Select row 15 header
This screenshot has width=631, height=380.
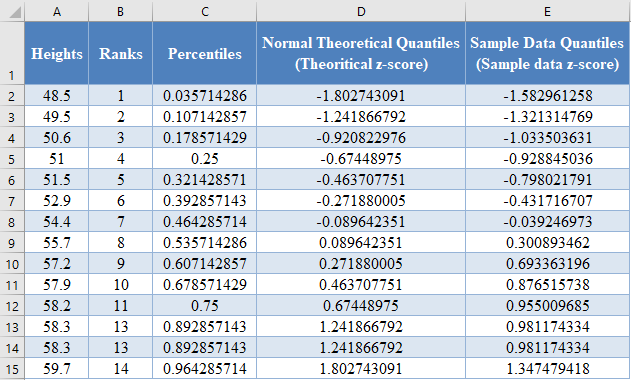click(12, 369)
